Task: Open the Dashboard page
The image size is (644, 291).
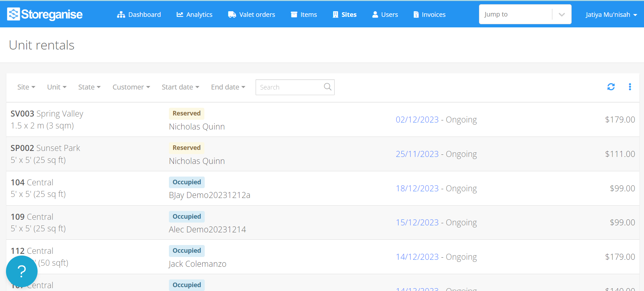Action: pyautogui.click(x=139, y=14)
